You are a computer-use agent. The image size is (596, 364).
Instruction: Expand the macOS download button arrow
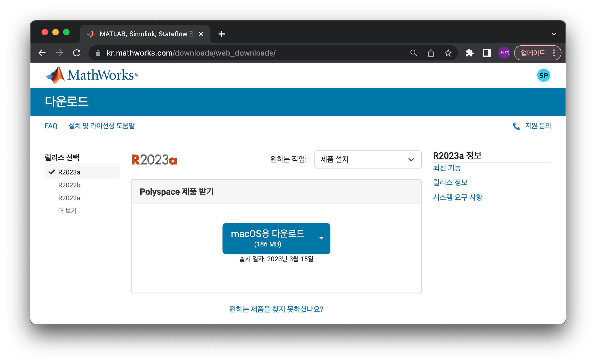pos(321,238)
